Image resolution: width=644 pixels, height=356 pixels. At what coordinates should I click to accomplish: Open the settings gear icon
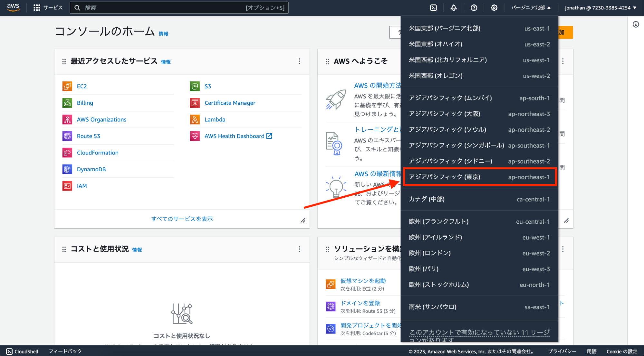tap(494, 8)
